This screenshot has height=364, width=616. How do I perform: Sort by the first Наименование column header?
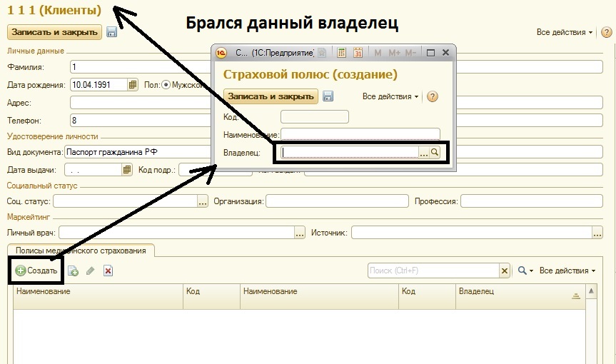click(99, 296)
